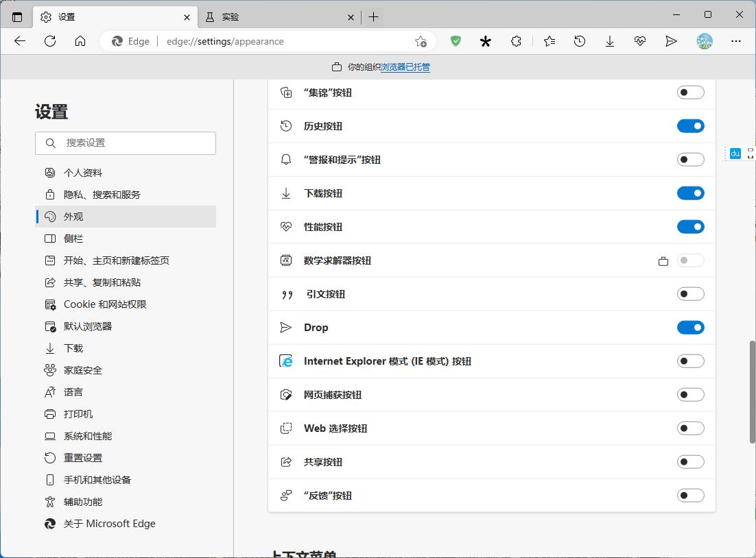Image resolution: width=756 pixels, height=558 pixels.
Task: Open 系统和性能 settings
Action: 126,435
